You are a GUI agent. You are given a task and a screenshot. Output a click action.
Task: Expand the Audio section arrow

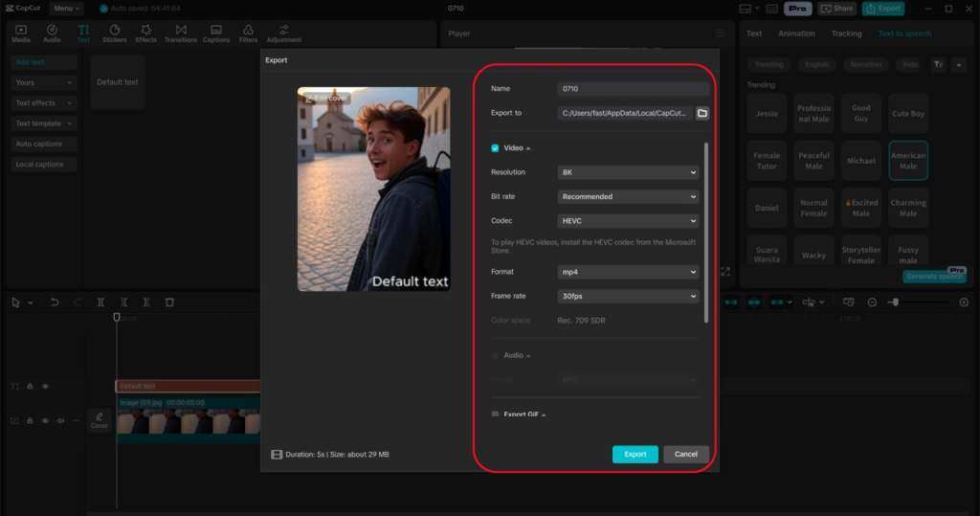528,355
